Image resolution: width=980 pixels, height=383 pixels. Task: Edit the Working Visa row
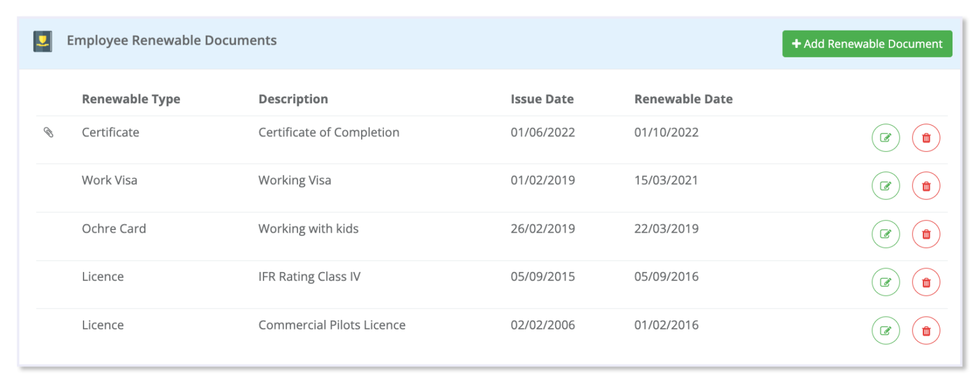(886, 186)
